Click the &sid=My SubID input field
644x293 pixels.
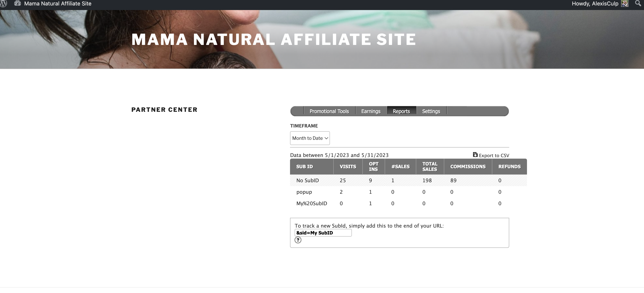tap(323, 233)
